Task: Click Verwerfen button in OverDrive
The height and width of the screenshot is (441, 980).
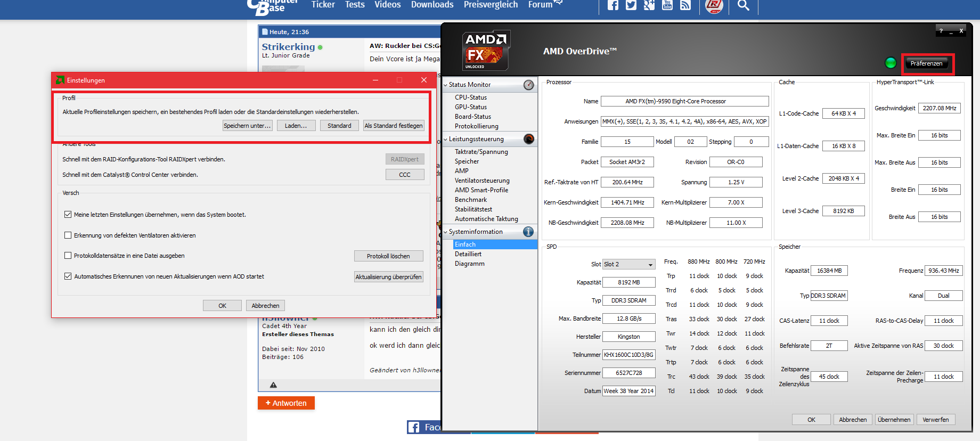Action: point(936,420)
